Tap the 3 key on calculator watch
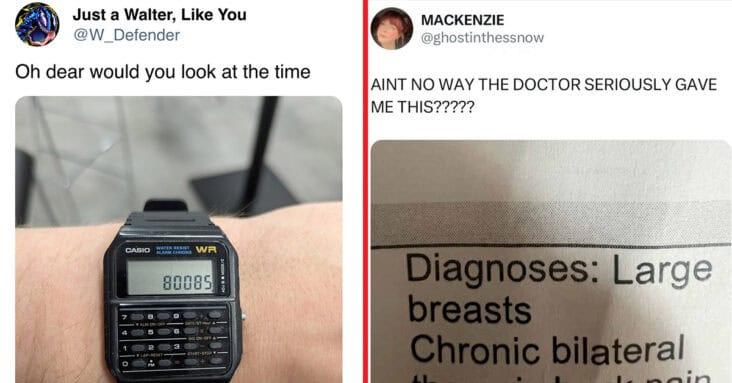Screen dimensions: 732x383 (x=190, y=346)
